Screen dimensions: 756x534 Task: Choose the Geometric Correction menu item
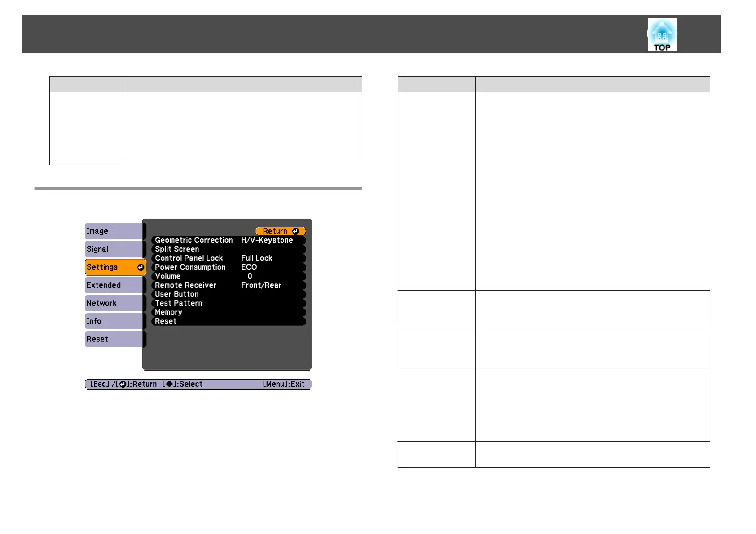coord(229,240)
